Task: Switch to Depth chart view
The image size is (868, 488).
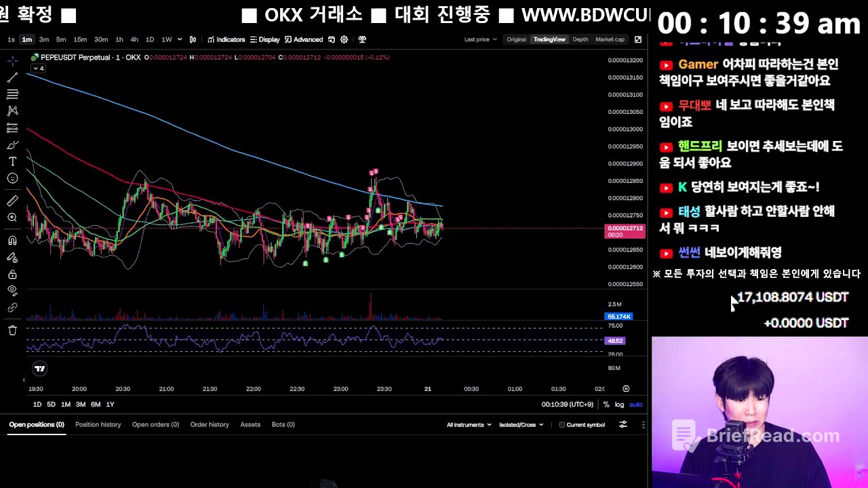Action: click(580, 39)
